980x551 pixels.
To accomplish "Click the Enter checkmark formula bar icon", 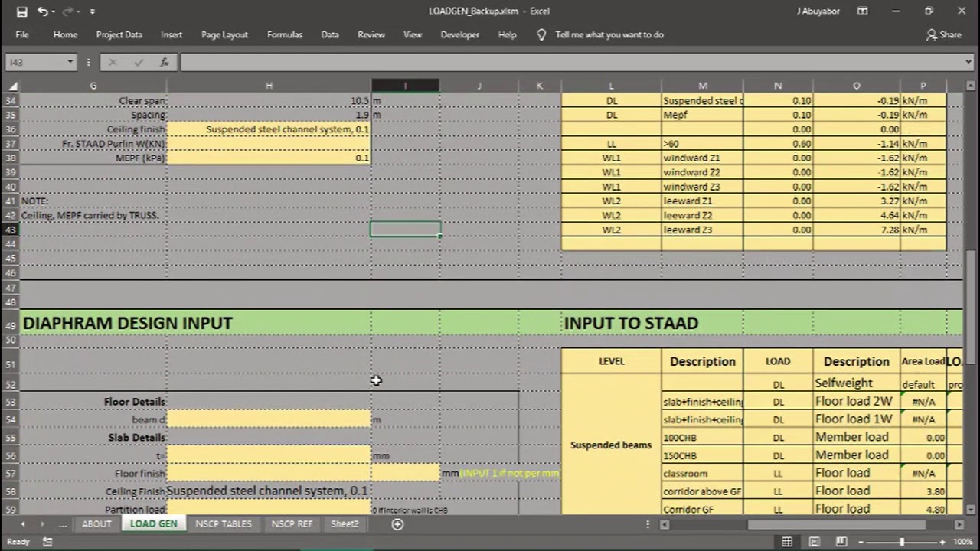I will [138, 62].
